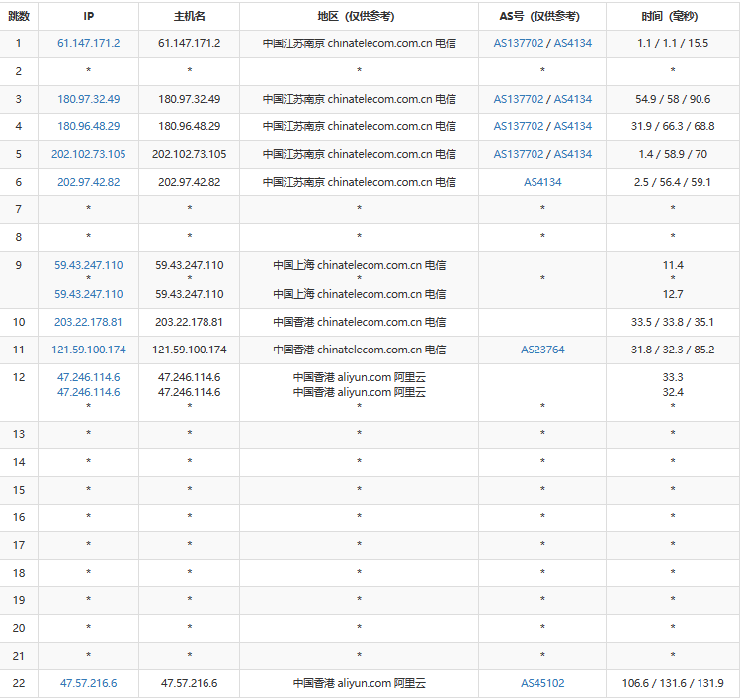
Task: Click region text in hop 10 row
Action: (x=359, y=322)
